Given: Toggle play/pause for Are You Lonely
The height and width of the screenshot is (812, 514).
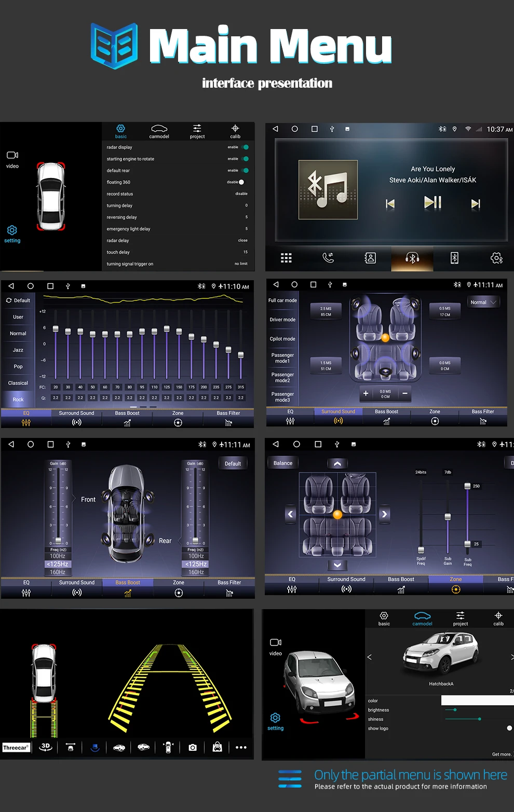Looking at the screenshot, I should click(x=433, y=202).
